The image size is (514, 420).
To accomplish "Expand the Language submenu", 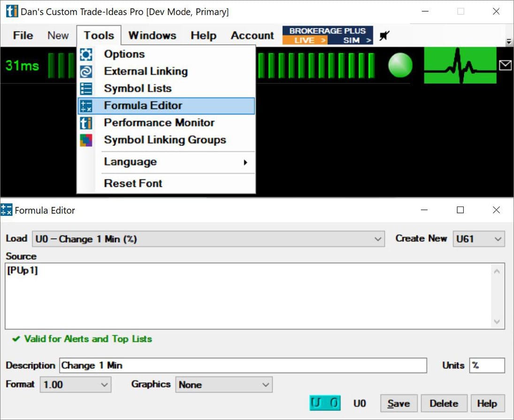I will [x=166, y=162].
